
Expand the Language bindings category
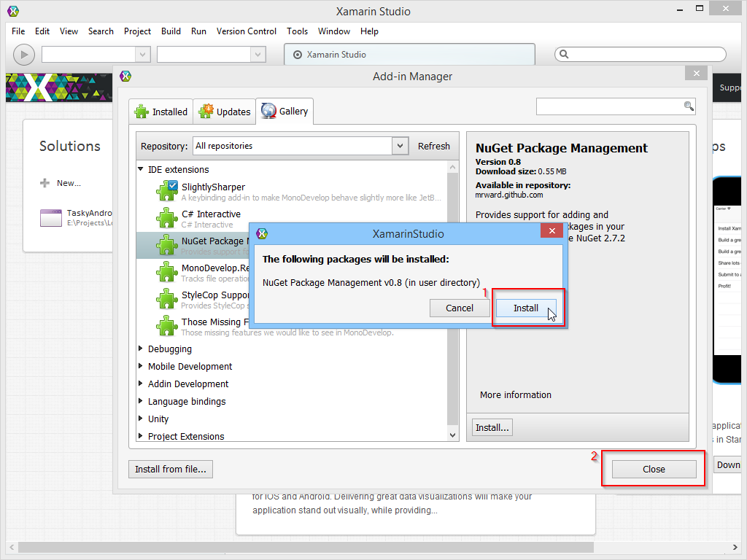141,401
